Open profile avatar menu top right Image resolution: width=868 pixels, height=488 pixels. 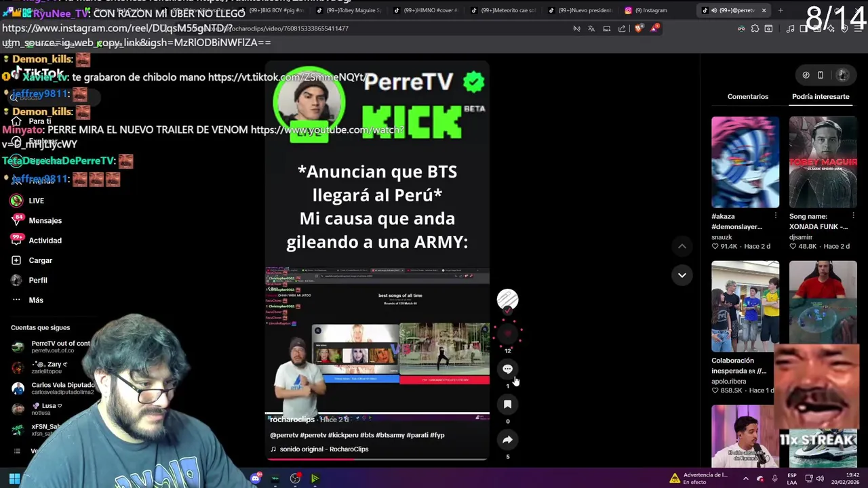point(843,75)
